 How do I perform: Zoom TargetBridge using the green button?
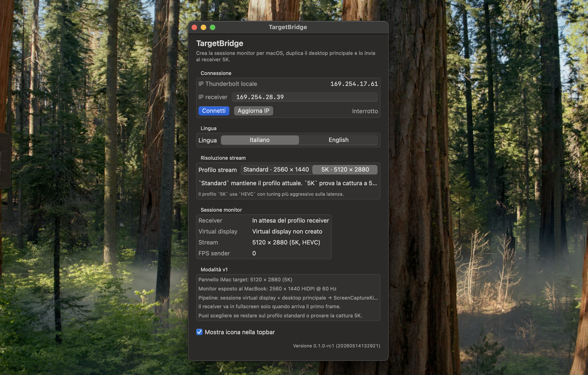213,27
